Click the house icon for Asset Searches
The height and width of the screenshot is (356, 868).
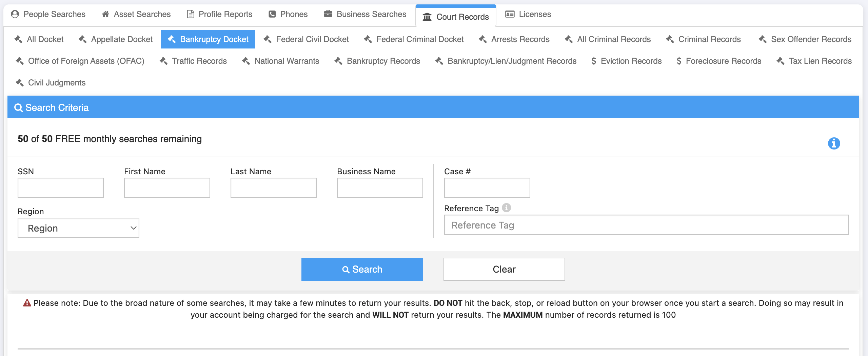coord(105,14)
